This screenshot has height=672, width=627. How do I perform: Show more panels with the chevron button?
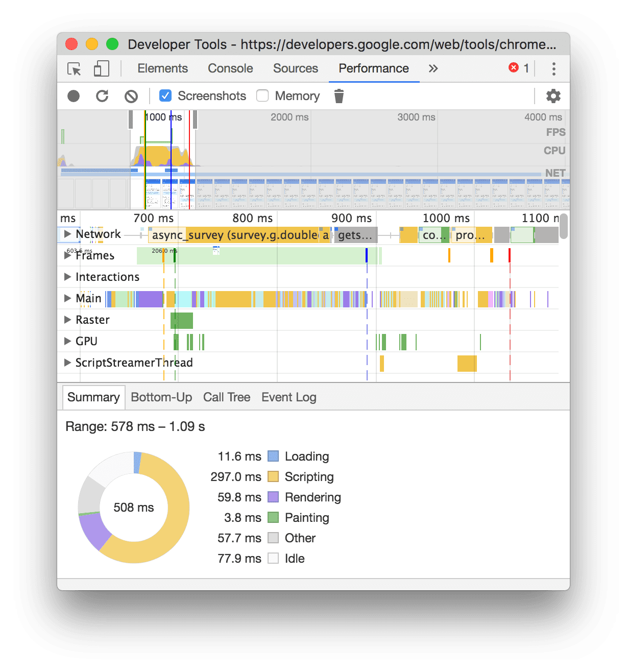coord(432,68)
